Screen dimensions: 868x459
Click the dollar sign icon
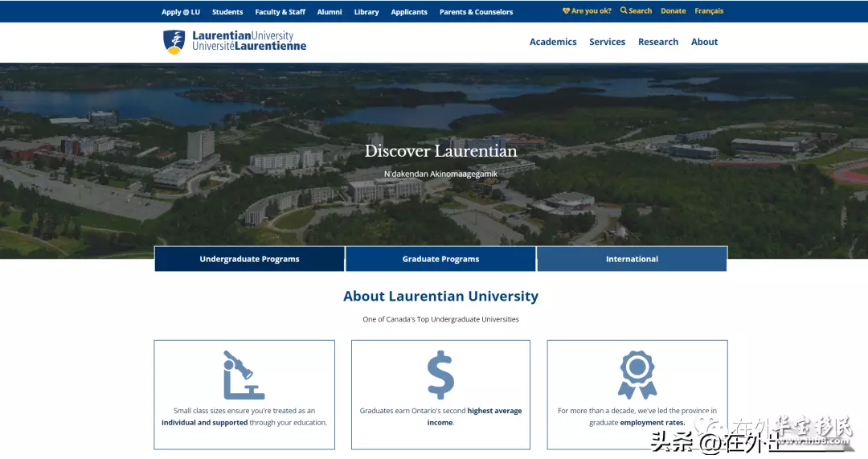point(440,375)
